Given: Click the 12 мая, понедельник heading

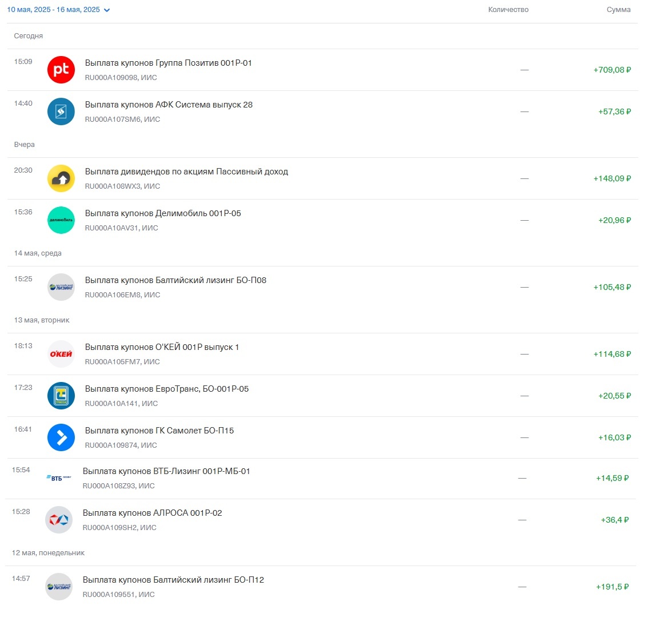Looking at the screenshot, I should [x=48, y=553].
